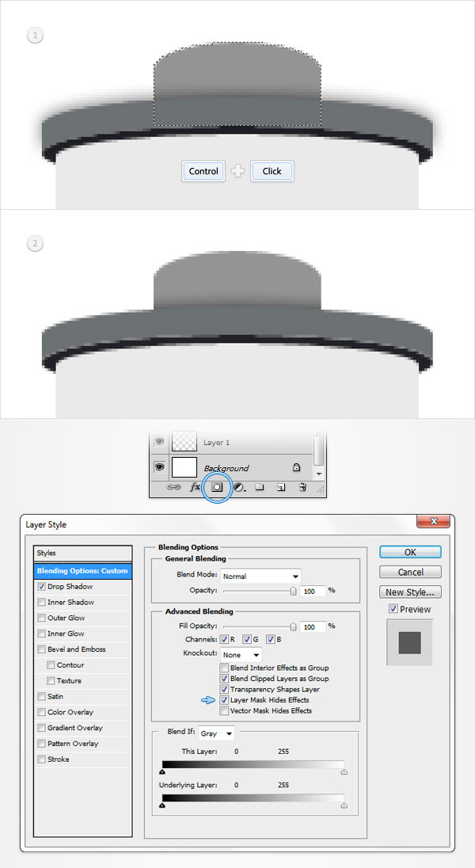This screenshot has height=868, width=475.
Task: Toggle the Preview checkbox
Action: click(393, 609)
